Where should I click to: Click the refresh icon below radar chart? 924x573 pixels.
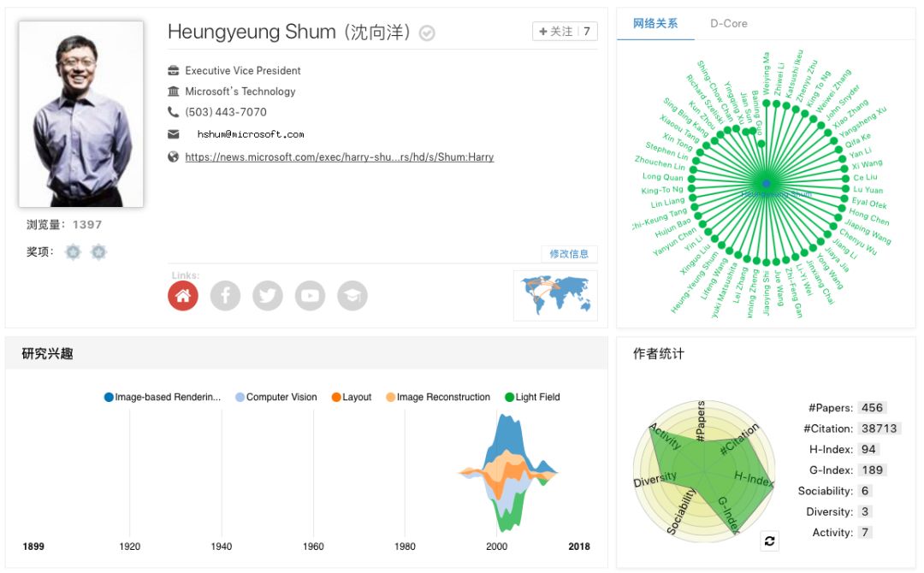pyautogui.click(x=769, y=541)
